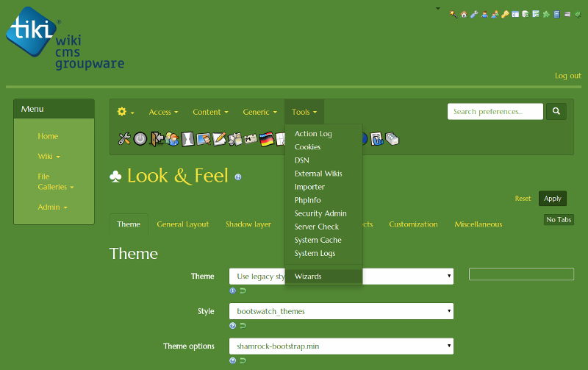Switch to the General Layout tab

[x=182, y=224]
